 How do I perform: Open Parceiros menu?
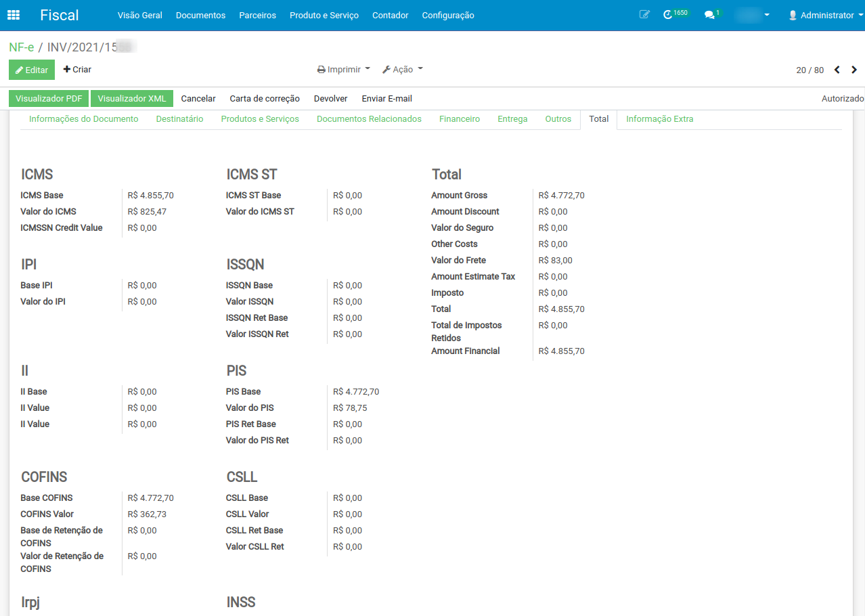tap(257, 15)
